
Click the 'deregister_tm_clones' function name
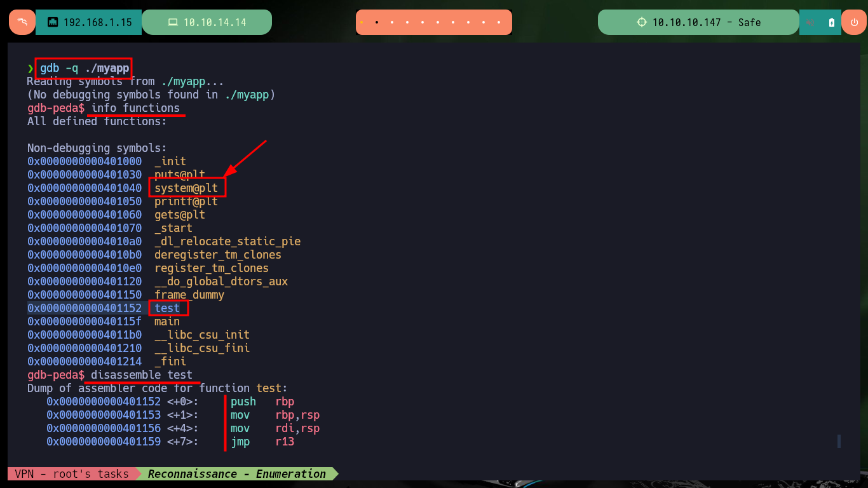pyautogui.click(x=218, y=255)
